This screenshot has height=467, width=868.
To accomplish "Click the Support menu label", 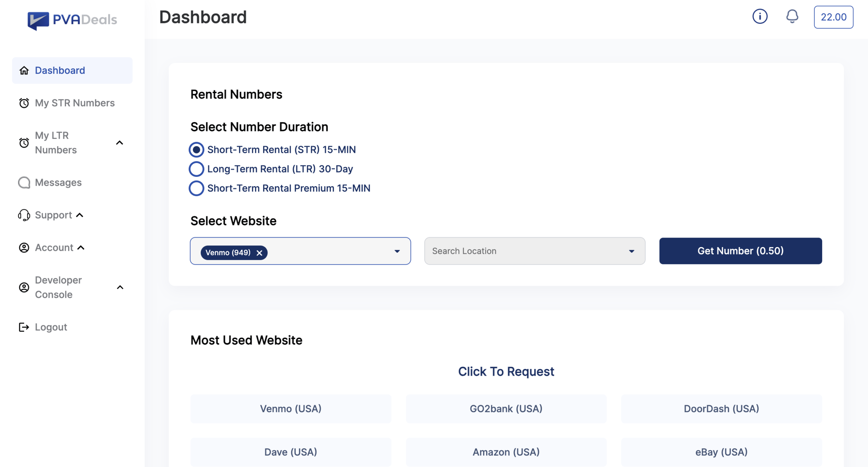I will pyautogui.click(x=54, y=215).
